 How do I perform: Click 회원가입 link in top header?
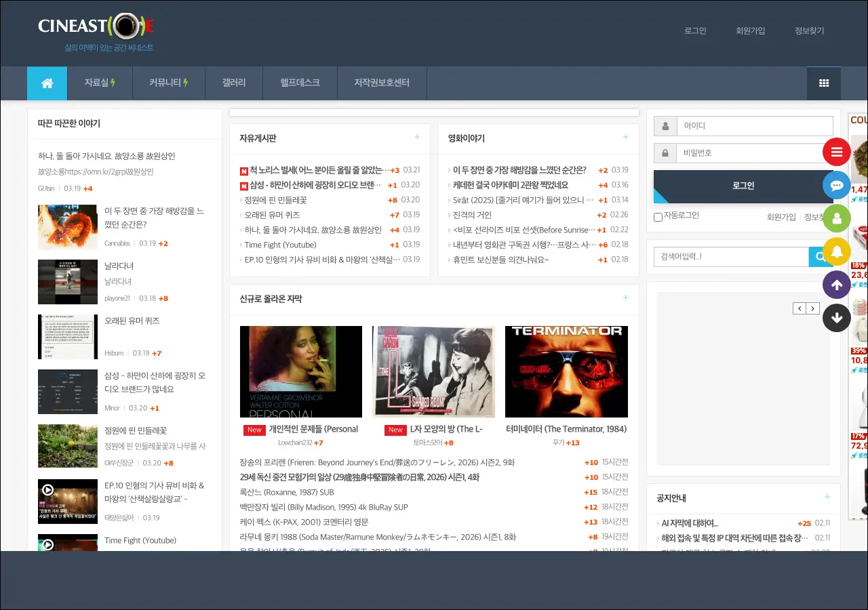750,30
